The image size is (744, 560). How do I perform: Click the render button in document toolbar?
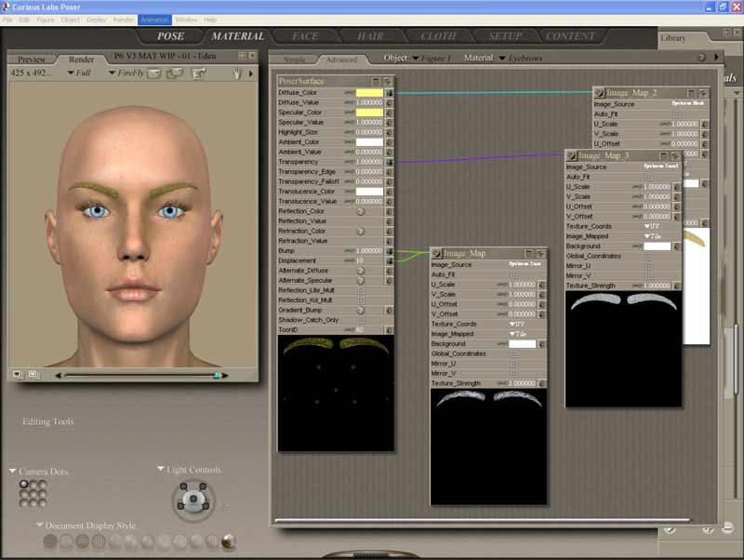153,73
